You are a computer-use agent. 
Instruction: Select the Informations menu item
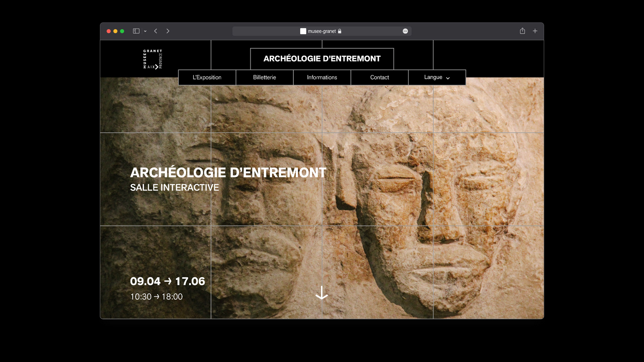pos(322,77)
